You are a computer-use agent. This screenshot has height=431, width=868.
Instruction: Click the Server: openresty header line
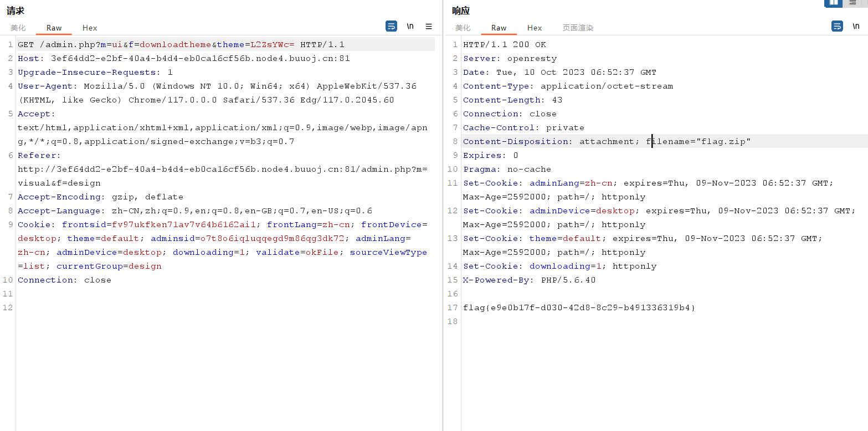coord(510,58)
